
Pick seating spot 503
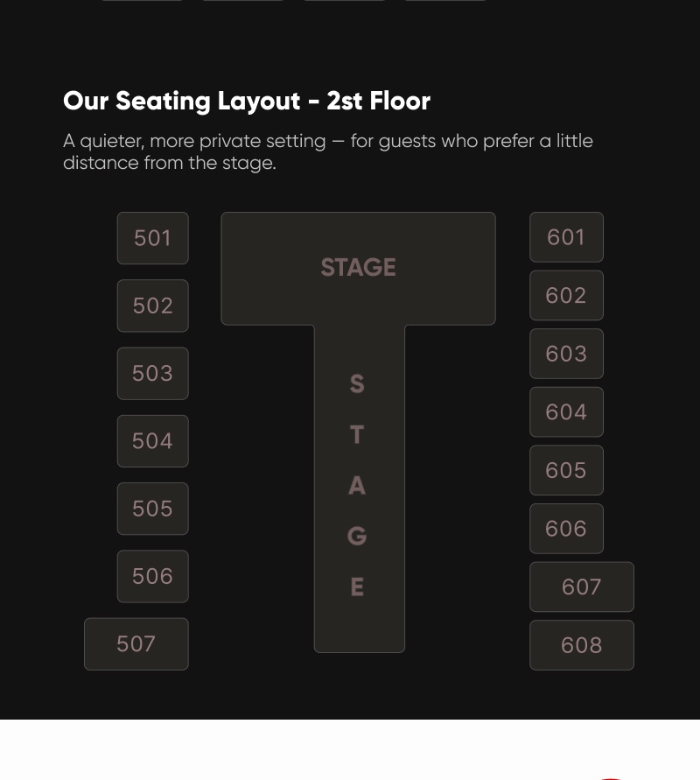point(152,373)
